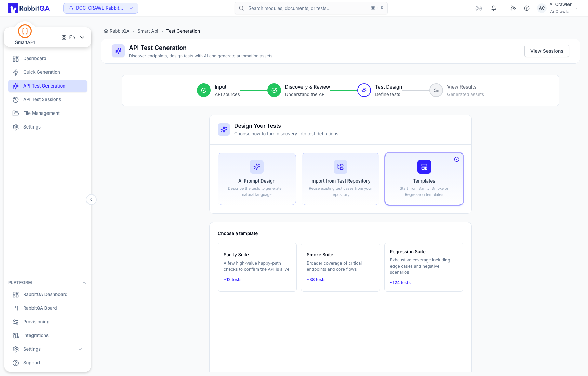The width and height of the screenshot is (588, 376).
Task: Click the View Results step circle
Action: pyautogui.click(x=436, y=90)
